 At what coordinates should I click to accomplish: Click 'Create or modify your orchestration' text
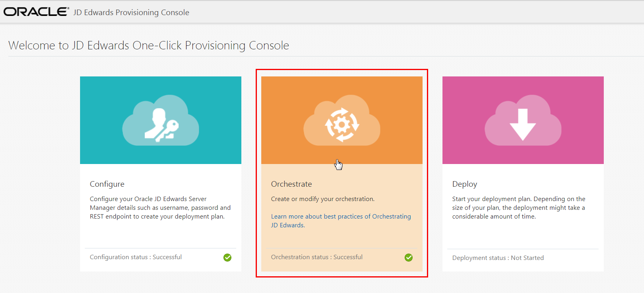pos(323,199)
